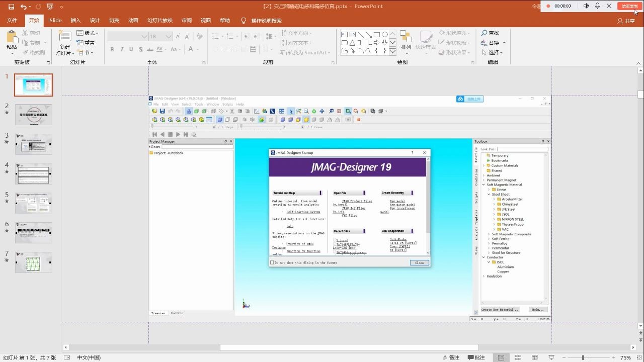
Task: Expand the shapes gallery more arrow
Action: tap(392, 51)
